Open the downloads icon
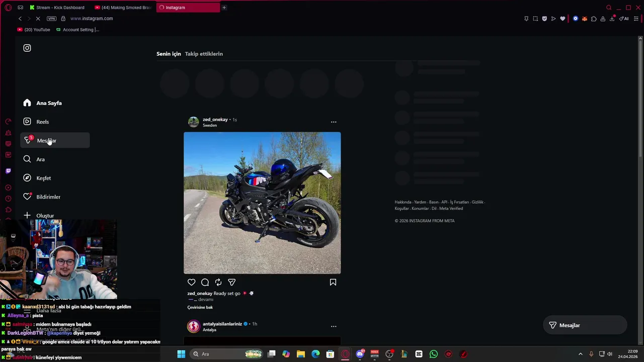Viewport: 644px width, 362px height. click(612, 19)
